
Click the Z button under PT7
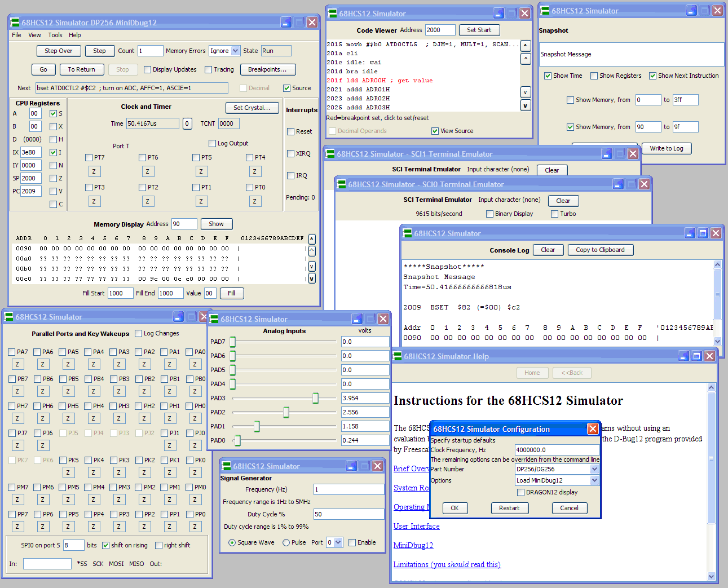pyautogui.click(x=94, y=171)
